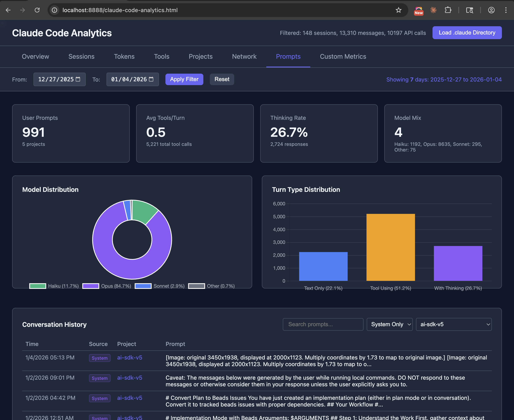Toggle the Sonnet legend item visibility
This screenshot has width=514, height=420.
(160, 286)
